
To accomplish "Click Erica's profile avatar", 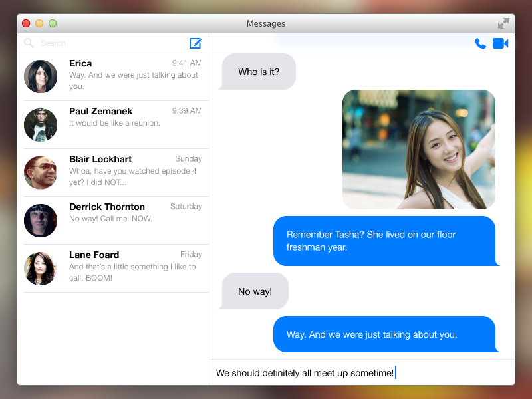I will click(x=41, y=76).
